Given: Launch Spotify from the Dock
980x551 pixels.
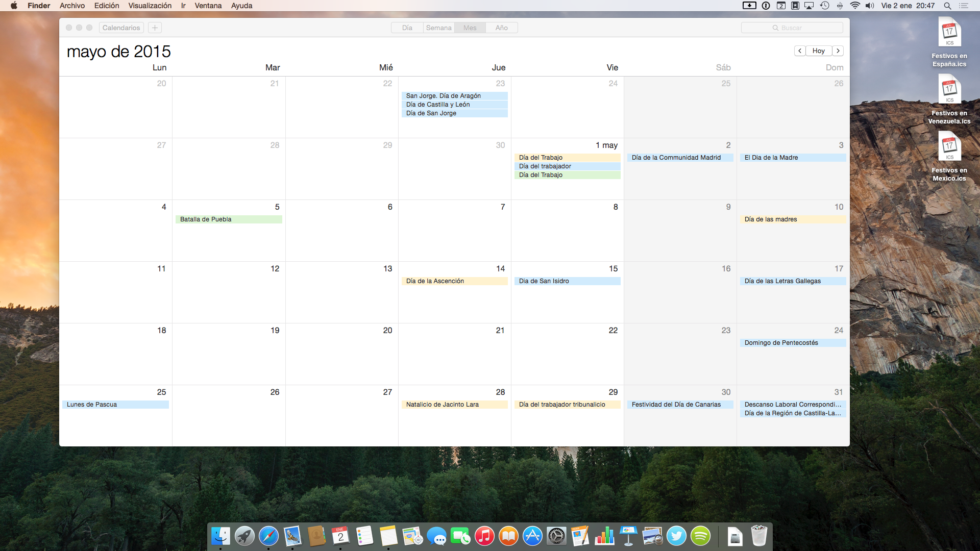Looking at the screenshot, I should click(x=700, y=536).
